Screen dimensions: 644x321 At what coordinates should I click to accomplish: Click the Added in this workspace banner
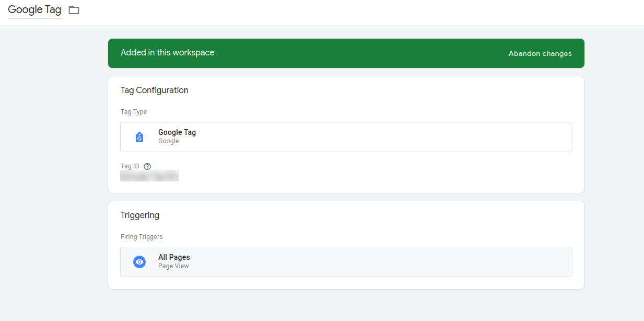point(167,52)
